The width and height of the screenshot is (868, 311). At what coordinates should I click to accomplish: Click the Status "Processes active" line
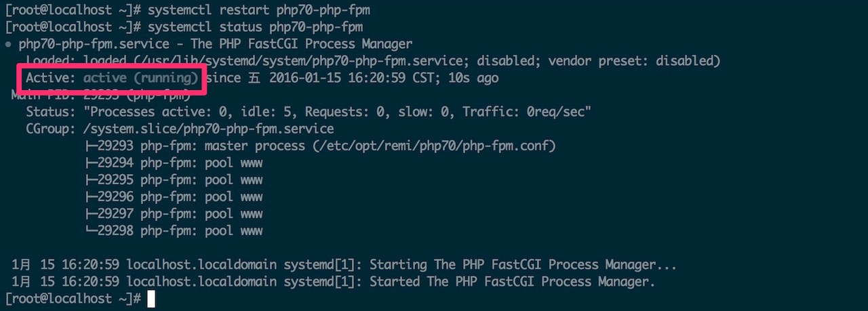[309, 112]
